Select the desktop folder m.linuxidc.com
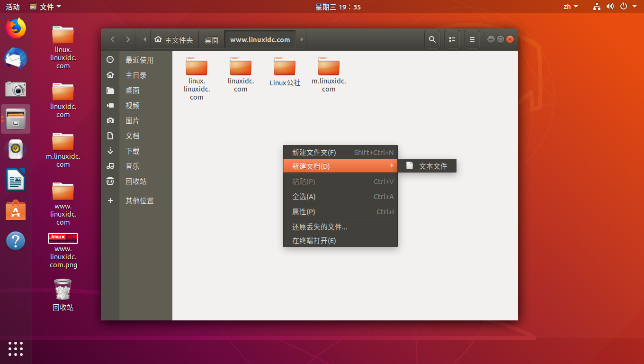 pyautogui.click(x=63, y=150)
